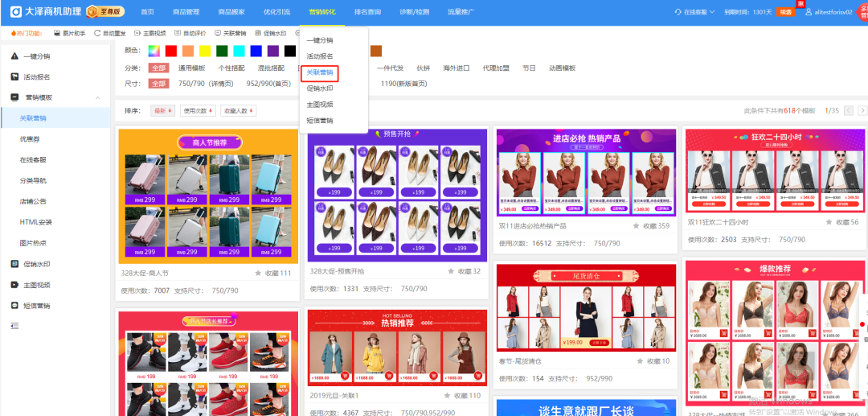Click the user avatar icon beside alitestforisv02
This screenshot has width=868, height=416.
pyautogui.click(x=809, y=11)
